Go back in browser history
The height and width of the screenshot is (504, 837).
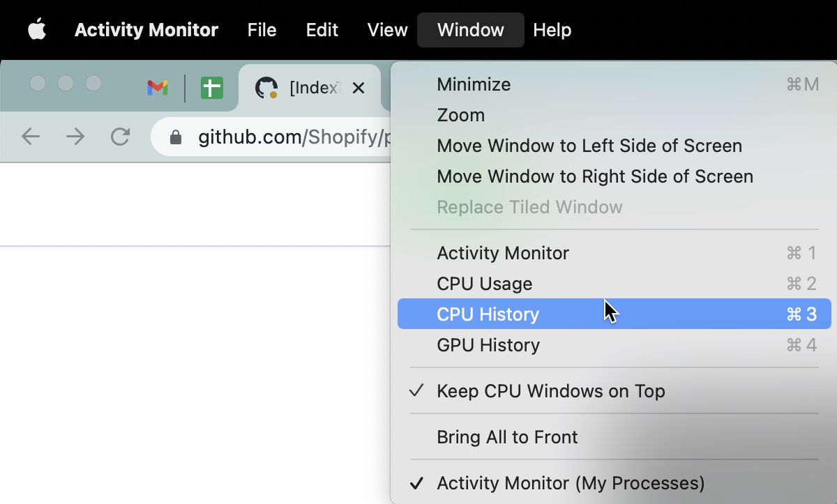tap(31, 137)
